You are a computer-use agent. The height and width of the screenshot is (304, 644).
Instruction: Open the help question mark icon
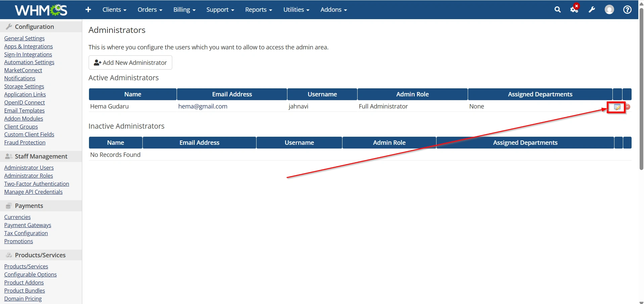tap(627, 10)
